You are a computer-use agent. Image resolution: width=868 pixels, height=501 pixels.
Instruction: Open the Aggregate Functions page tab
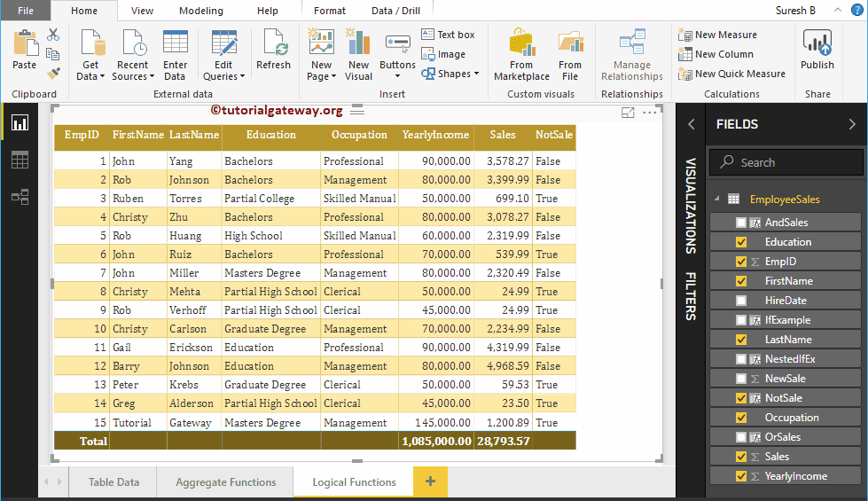pos(226,482)
